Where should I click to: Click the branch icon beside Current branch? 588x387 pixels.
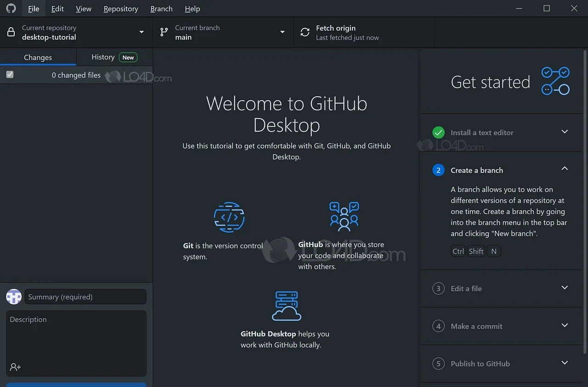(x=164, y=32)
